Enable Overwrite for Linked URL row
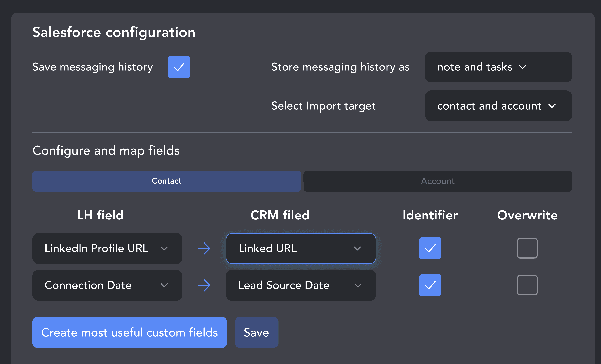The image size is (601, 364). [527, 248]
